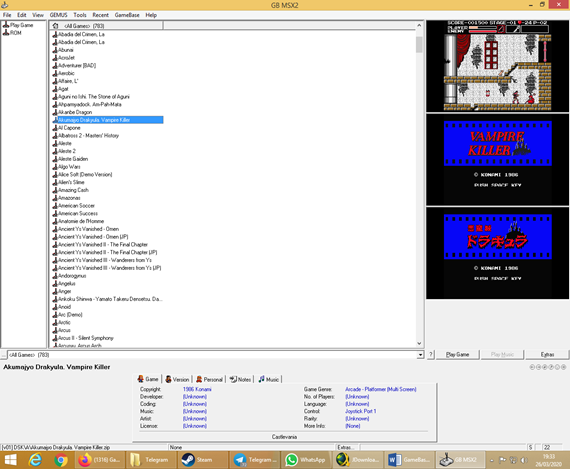Switch to WhatsApp on the taskbar
Image resolution: width=570 pixels, height=469 pixels.
coord(305,460)
